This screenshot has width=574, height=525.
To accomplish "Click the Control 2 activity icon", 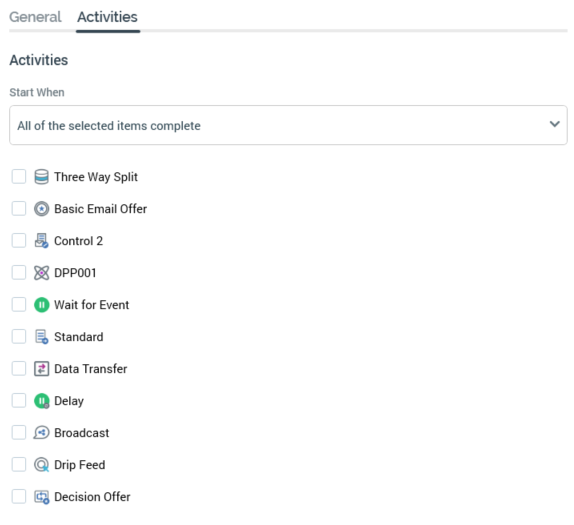I will coord(41,241).
